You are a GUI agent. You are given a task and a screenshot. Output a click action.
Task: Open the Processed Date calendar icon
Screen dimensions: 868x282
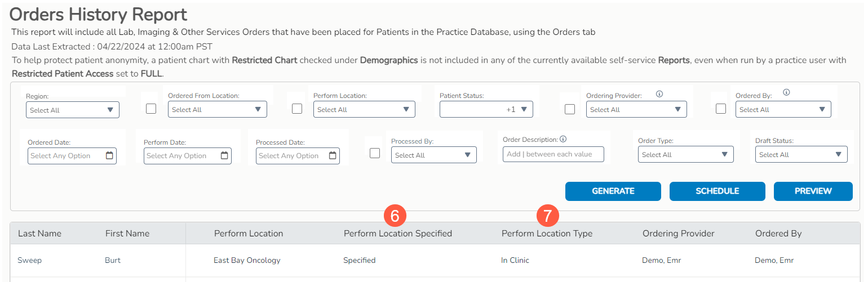[333, 156]
